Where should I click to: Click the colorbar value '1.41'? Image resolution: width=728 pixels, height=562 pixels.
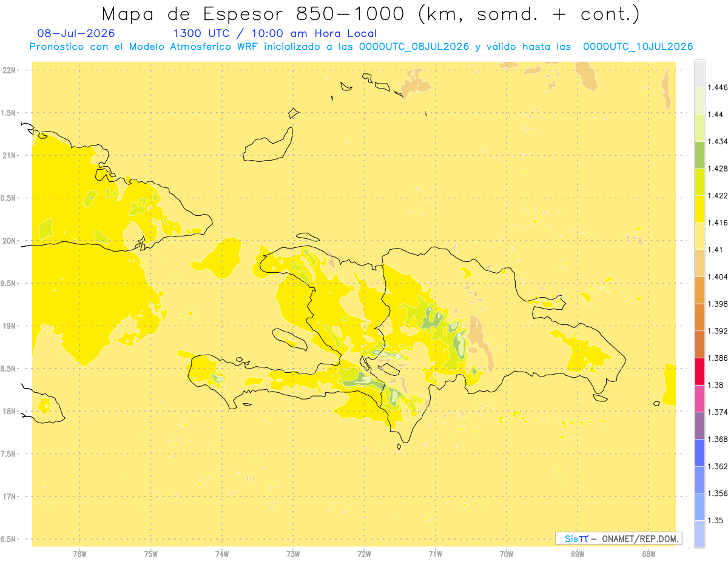point(715,250)
